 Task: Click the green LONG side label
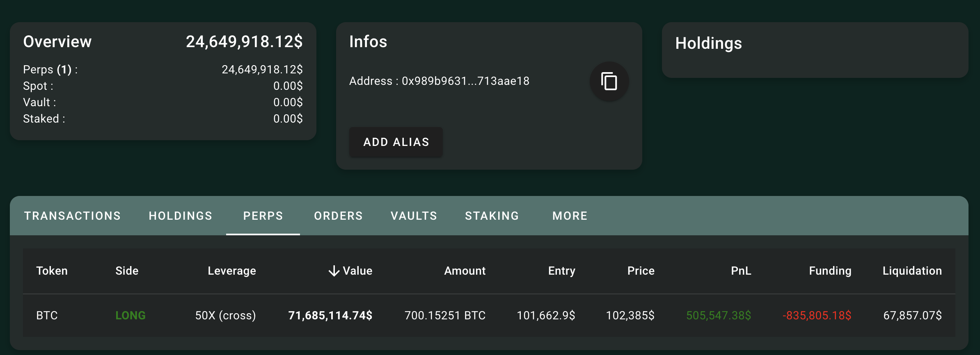click(131, 315)
